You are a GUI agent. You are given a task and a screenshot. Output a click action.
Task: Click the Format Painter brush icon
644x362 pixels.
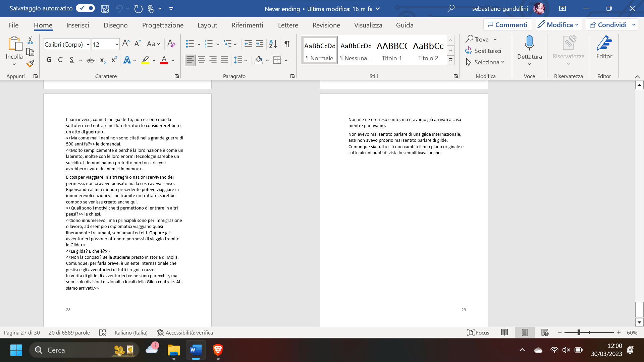[x=30, y=63]
